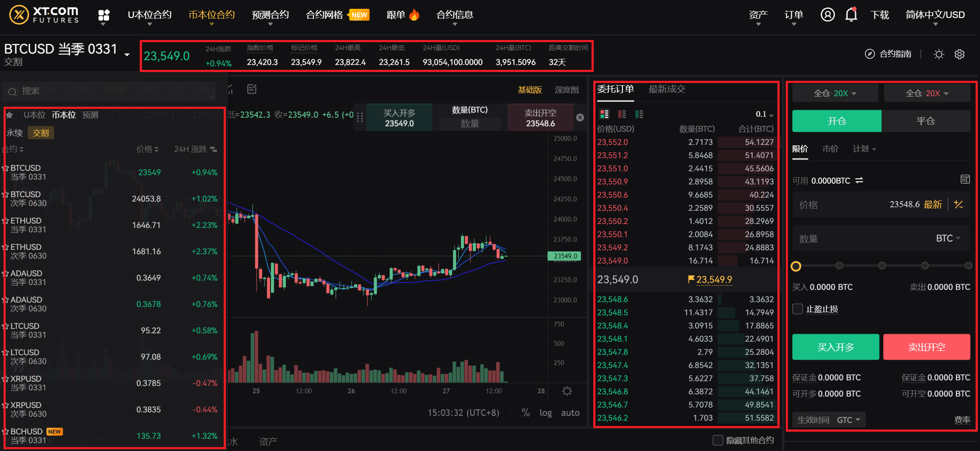Open the GTC time-in-force dropdown

click(x=848, y=420)
